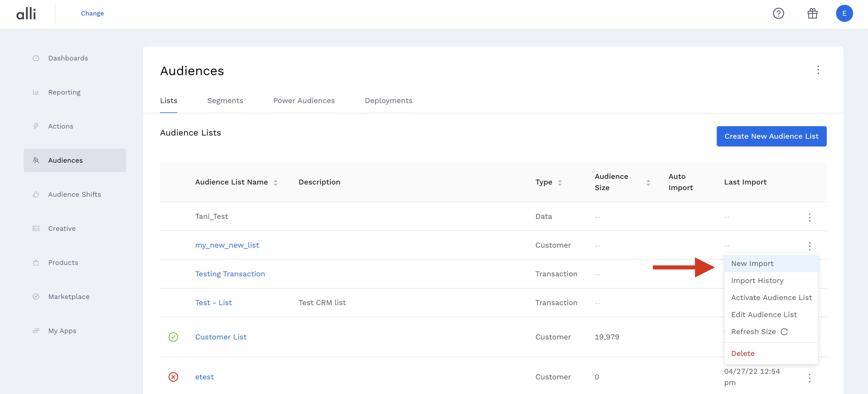Click the Dashboards gauge sidebar icon
The image size is (868, 394).
pyautogui.click(x=36, y=58)
